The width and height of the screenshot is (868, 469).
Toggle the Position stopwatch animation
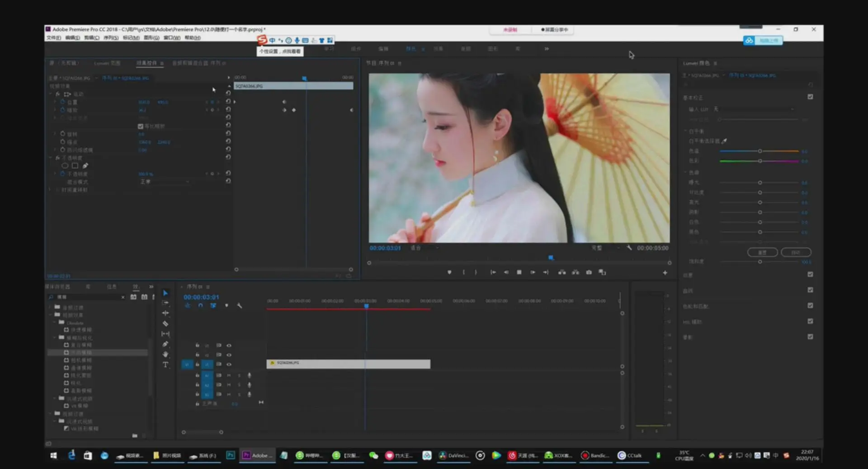[x=62, y=102]
